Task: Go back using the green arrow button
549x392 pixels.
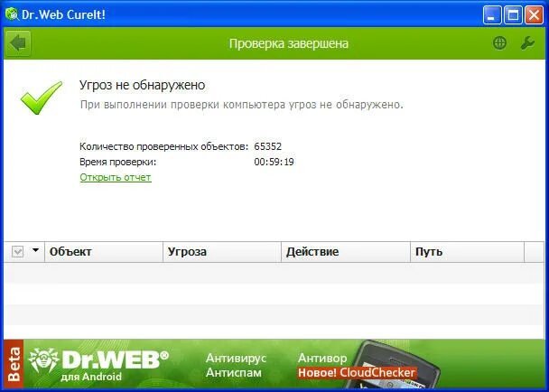Action: [18, 43]
